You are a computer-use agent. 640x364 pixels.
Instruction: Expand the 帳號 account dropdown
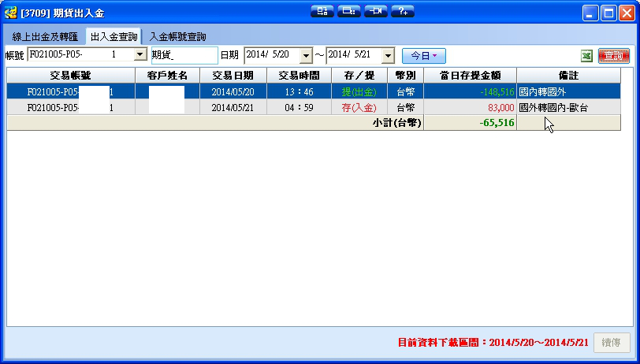pos(140,54)
